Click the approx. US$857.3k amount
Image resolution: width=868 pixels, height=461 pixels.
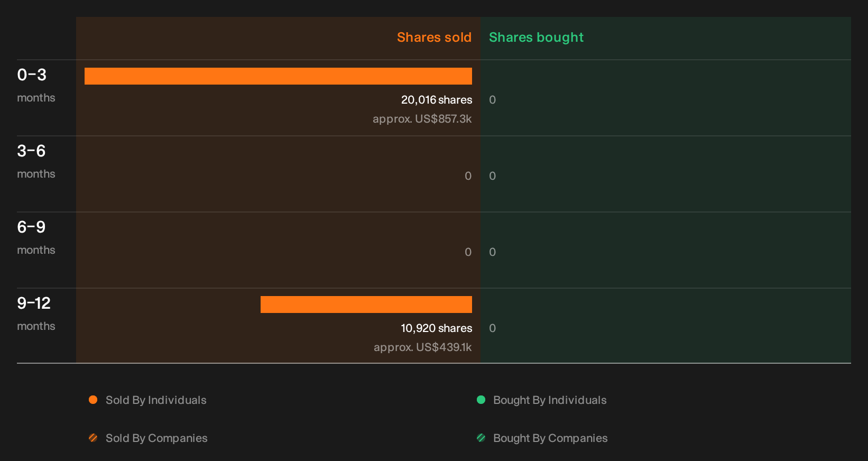point(422,119)
